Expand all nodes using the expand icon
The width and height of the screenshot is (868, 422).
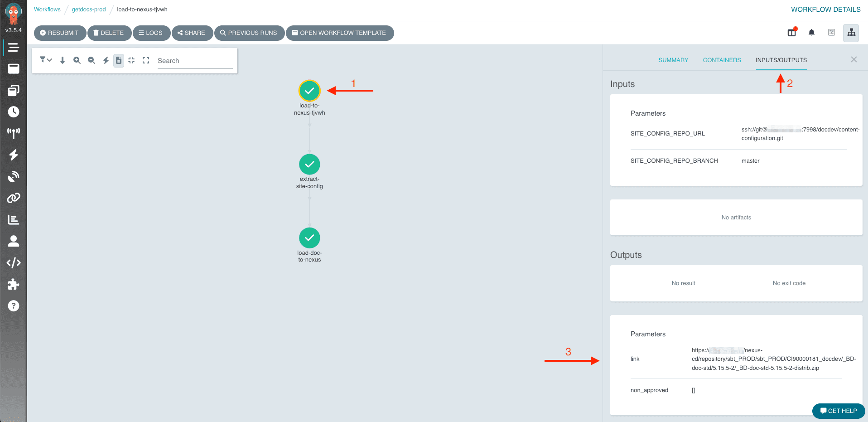click(146, 60)
